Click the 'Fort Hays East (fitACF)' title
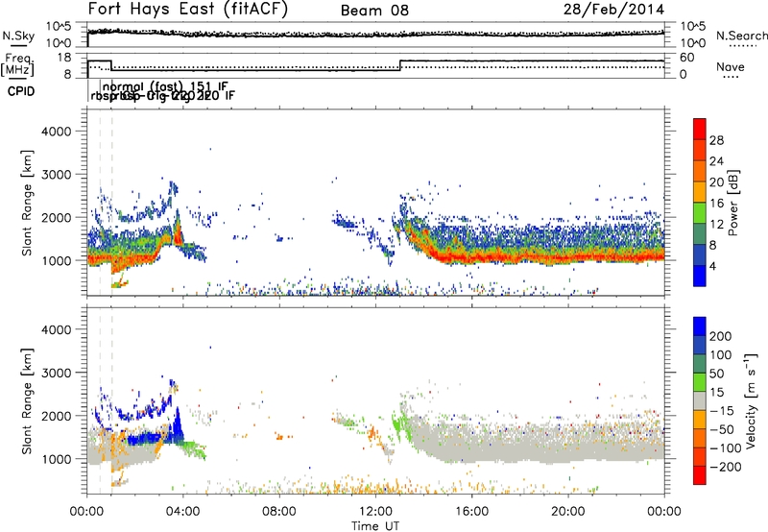The image size is (768, 532). pos(187,10)
